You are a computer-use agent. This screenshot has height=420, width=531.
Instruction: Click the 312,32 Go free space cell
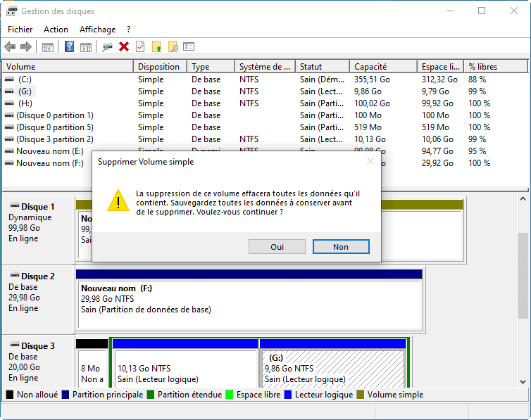tap(439, 79)
